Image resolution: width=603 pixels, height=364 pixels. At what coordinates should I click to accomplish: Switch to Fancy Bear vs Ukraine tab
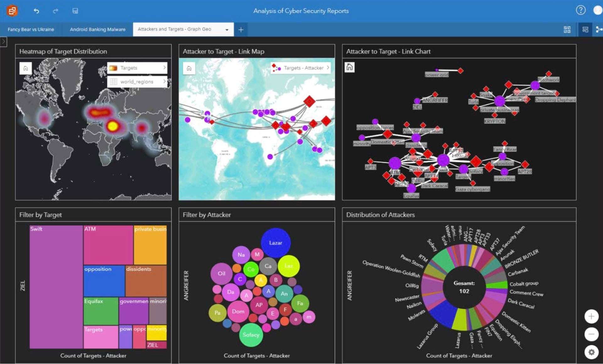[31, 29]
